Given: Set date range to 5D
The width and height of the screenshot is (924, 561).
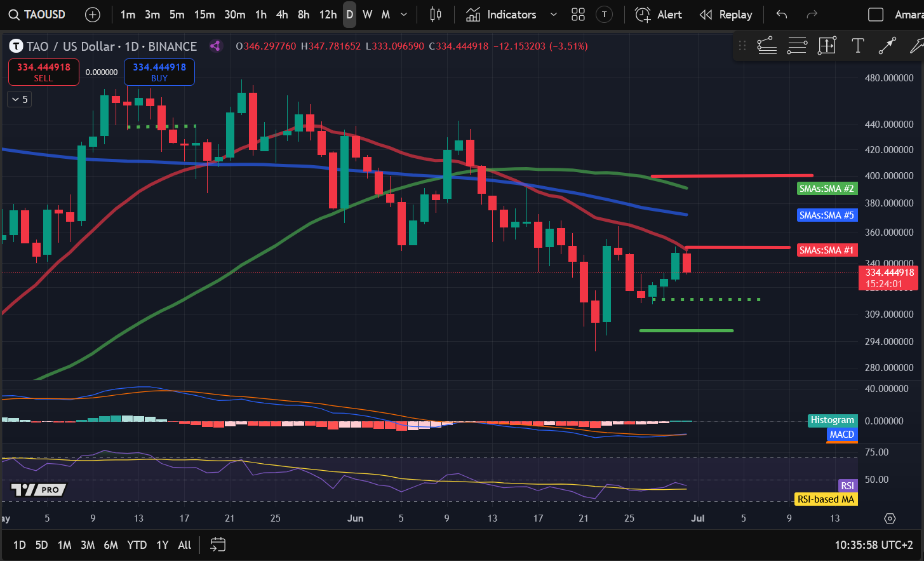Looking at the screenshot, I should (x=41, y=545).
